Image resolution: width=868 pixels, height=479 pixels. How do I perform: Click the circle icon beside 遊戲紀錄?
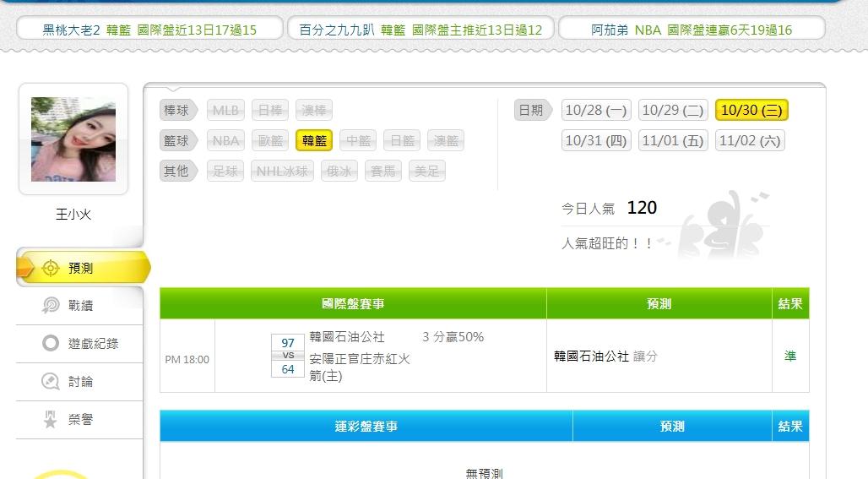pyautogui.click(x=51, y=343)
